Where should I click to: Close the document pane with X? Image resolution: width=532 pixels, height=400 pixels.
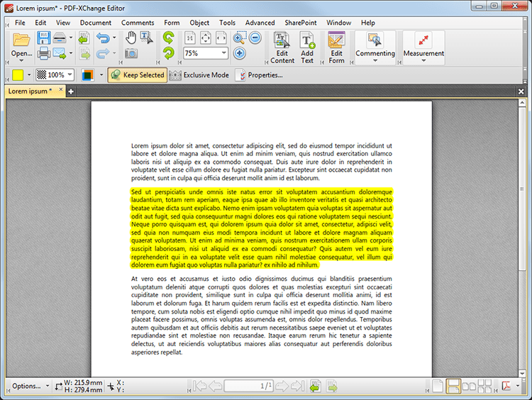coord(521,91)
